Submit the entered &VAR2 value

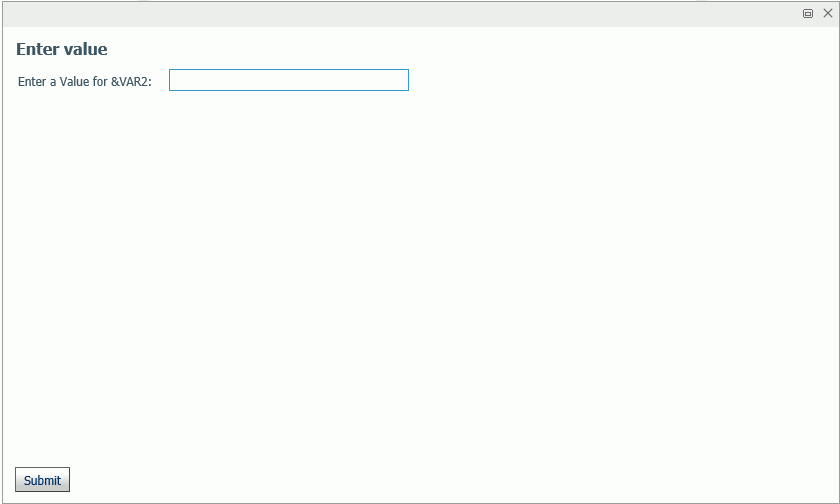click(42, 479)
